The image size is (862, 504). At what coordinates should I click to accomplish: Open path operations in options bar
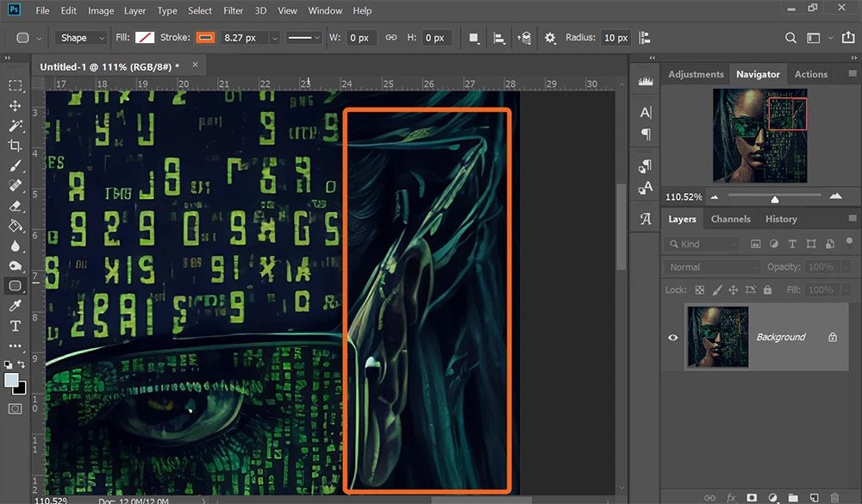(x=473, y=38)
